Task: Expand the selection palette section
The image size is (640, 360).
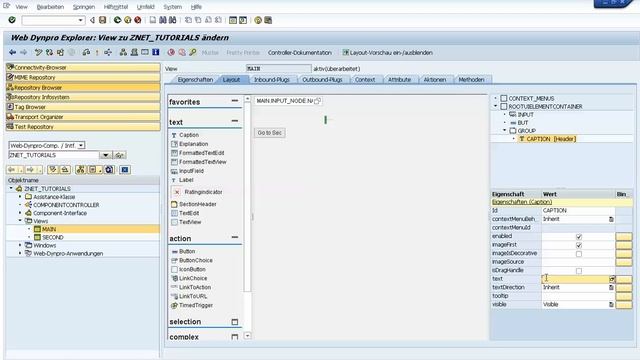Action: click(235, 322)
